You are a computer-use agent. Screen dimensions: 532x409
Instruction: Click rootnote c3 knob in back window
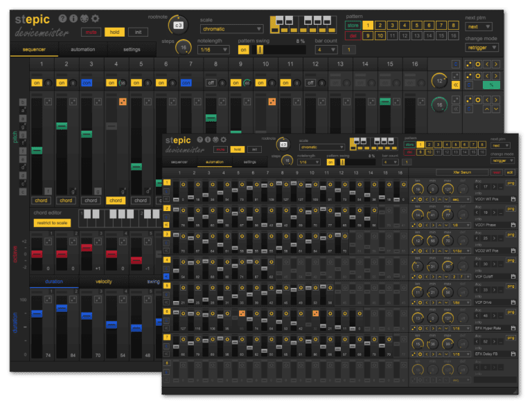[x=178, y=25]
